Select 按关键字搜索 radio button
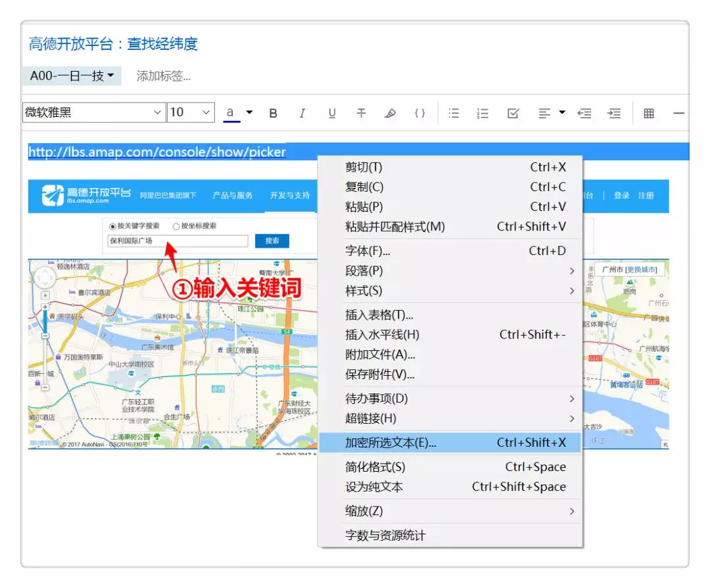The height and width of the screenshot is (588, 710). click(112, 226)
